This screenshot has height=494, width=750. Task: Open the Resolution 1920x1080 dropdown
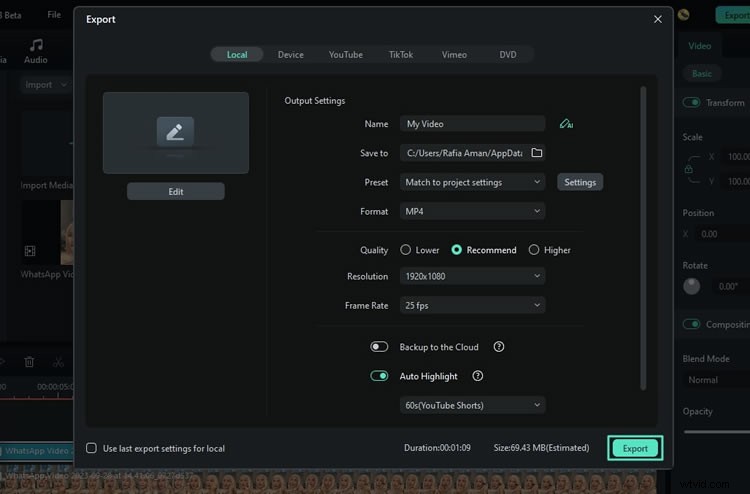click(472, 276)
